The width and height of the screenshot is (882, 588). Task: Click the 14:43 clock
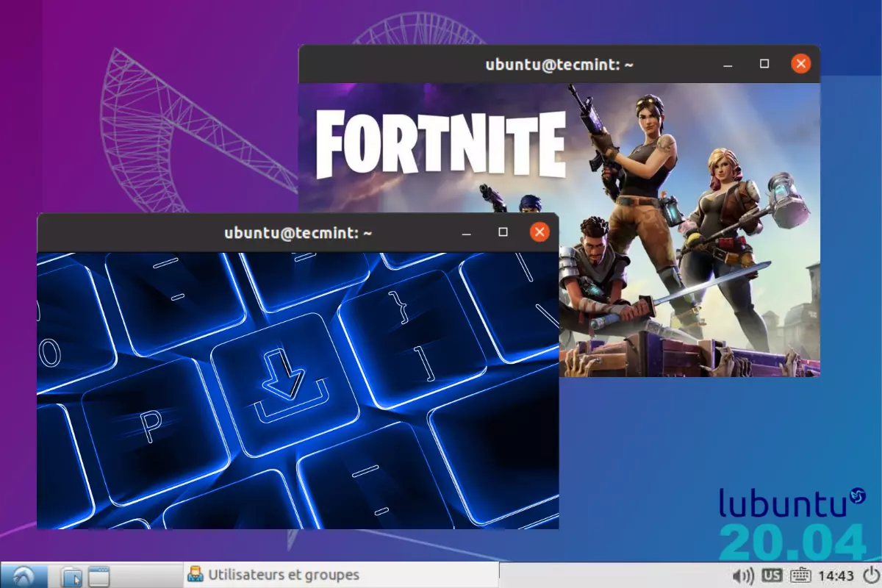tap(836, 576)
